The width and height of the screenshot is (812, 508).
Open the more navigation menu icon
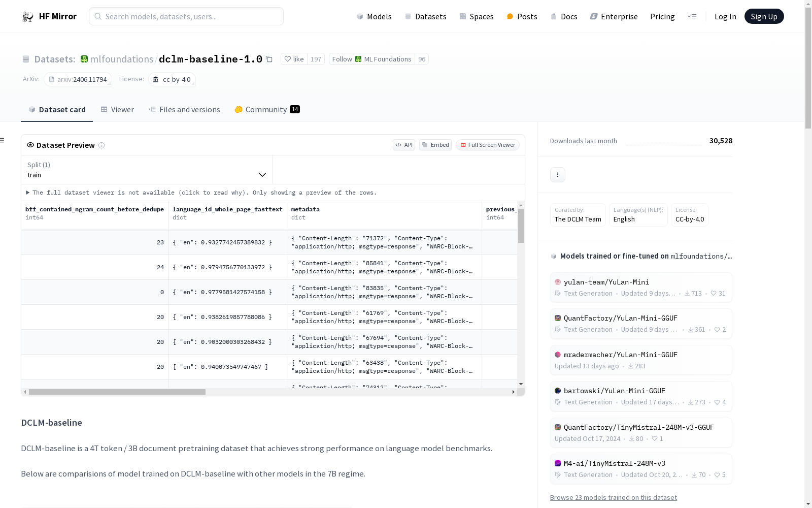692,17
